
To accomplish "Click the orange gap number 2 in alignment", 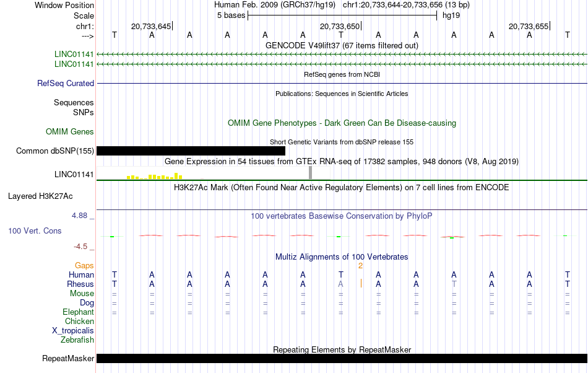I will pyautogui.click(x=360, y=266).
